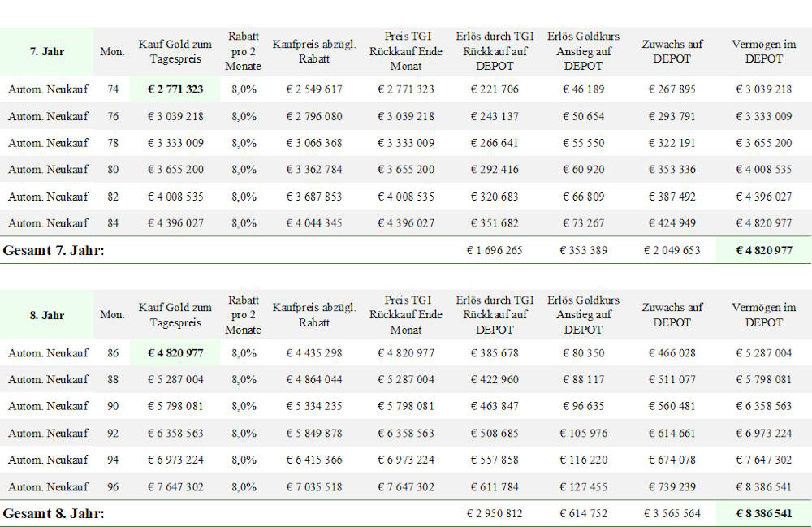Select depot assets € 5 287 004 in month 86 row

764,353
